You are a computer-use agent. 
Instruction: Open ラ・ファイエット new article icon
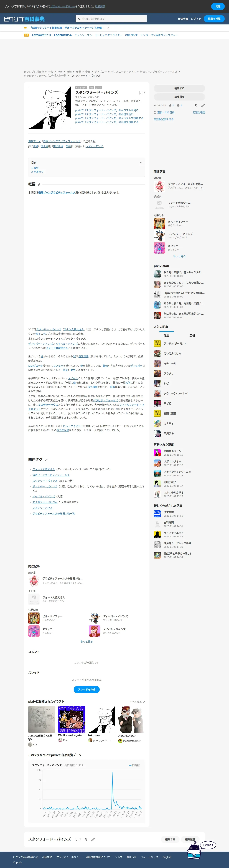point(157,534)
